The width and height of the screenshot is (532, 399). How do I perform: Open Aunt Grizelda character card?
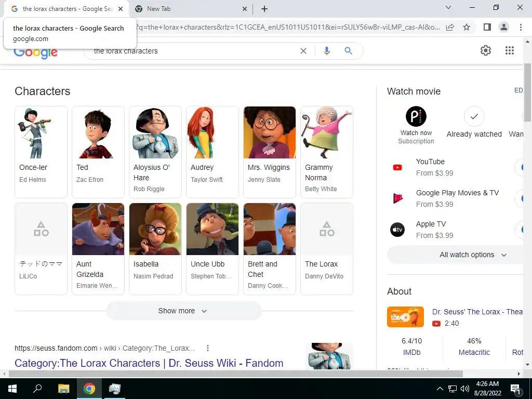[x=98, y=249]
